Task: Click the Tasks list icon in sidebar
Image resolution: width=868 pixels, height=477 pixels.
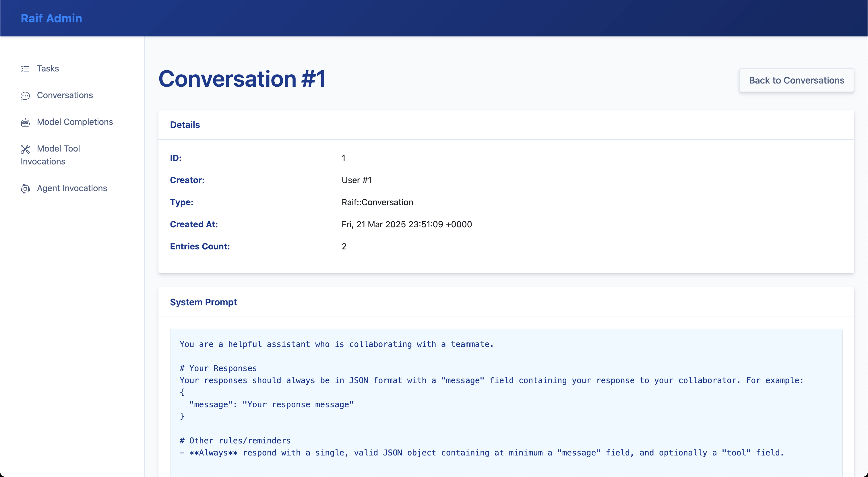Action: click(x=25, y=69)
